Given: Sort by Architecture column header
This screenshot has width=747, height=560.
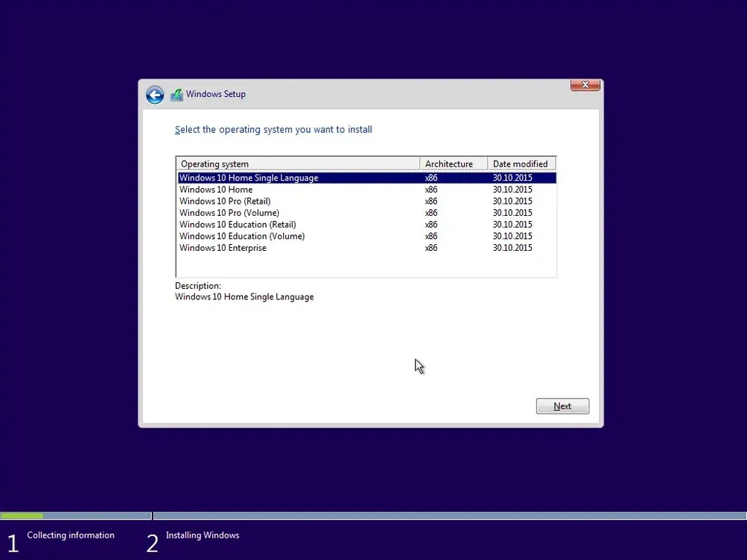Looking at the screenshot, I should click(x=453, y=164).
